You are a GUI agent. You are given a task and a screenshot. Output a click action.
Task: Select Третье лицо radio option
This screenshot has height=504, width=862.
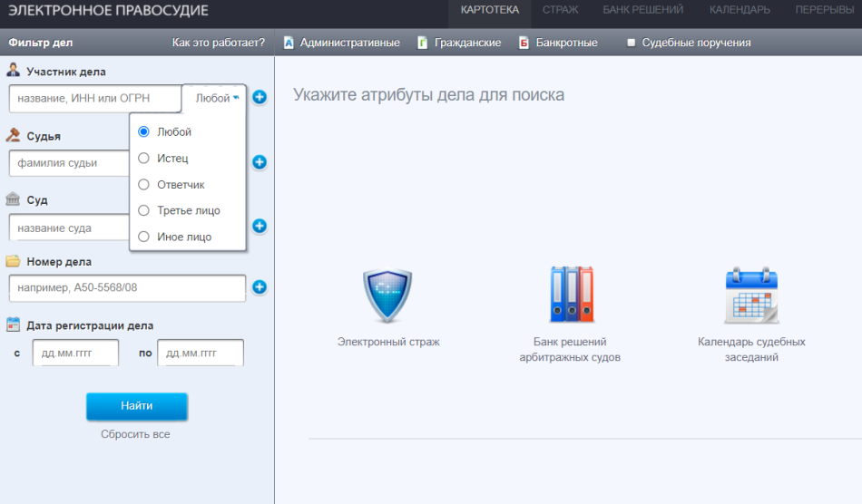143,210
